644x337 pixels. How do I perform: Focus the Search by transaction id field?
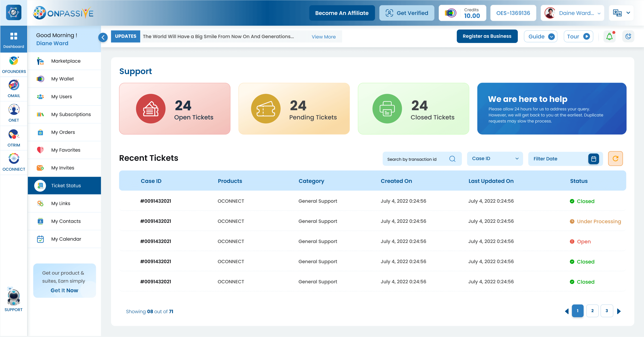point(422,159)
